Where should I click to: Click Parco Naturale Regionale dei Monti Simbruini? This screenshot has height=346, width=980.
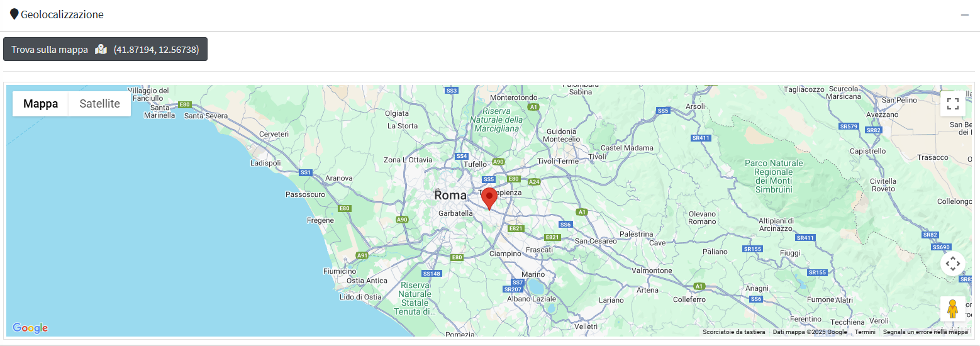click(x=774, y=176)
